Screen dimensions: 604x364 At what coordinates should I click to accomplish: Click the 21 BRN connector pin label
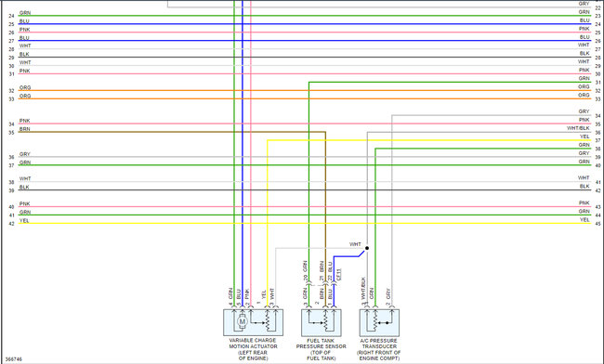(322, 271)
